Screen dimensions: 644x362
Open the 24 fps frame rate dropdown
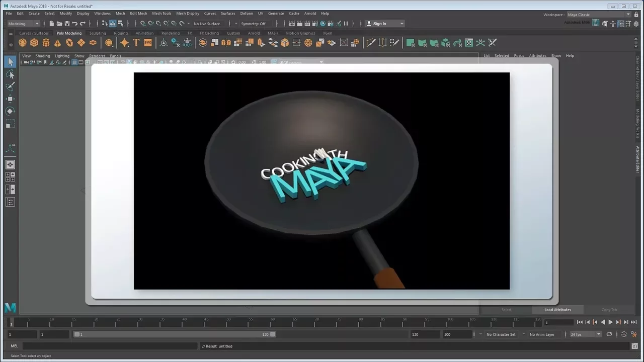pyautogui.click(x=586, y=334)
